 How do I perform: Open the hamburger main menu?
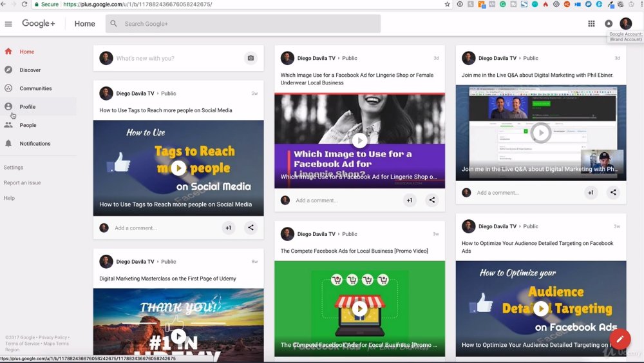click(x=8, y=24)
